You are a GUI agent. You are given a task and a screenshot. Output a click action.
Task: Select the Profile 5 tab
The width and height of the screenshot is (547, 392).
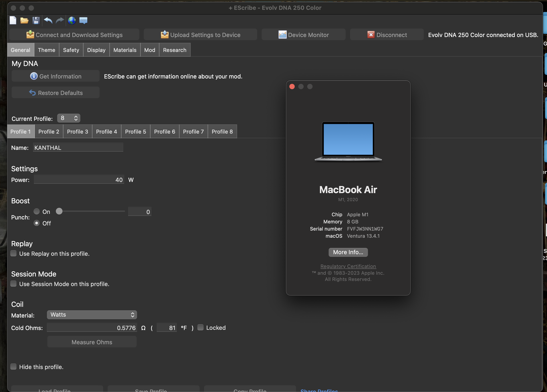pos(136,132)
